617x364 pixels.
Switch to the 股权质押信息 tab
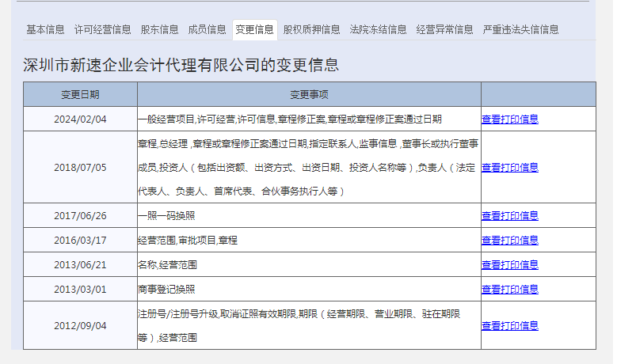point(312,29)
